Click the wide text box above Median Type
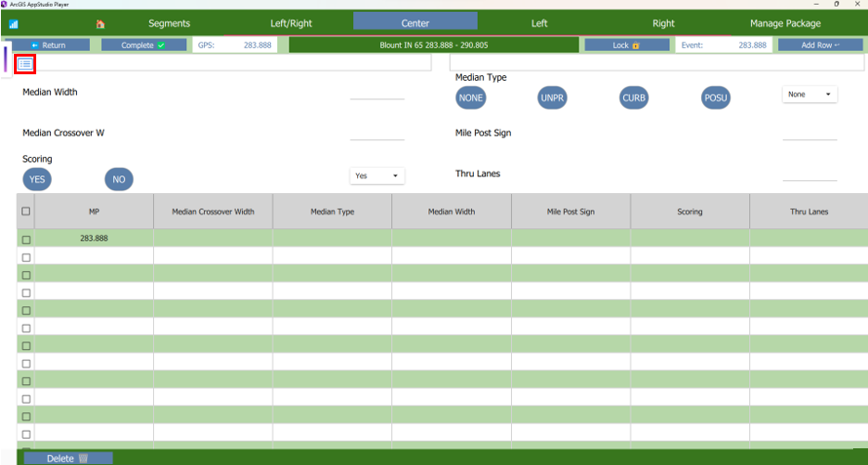 657,62
